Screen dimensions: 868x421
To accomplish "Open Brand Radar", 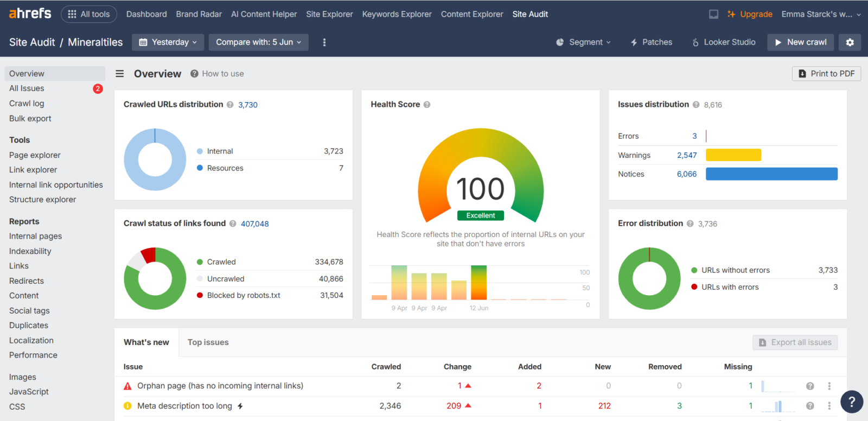I will 199,14.
